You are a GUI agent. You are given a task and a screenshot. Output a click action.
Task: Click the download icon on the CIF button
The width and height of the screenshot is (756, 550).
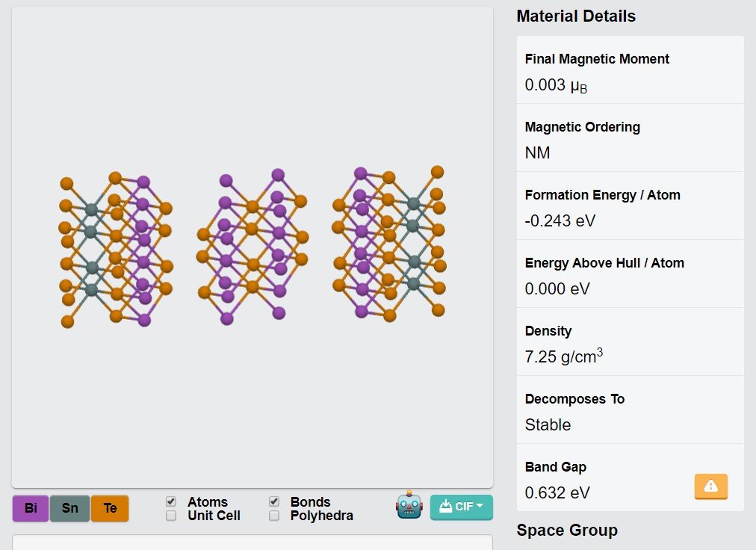445,506
